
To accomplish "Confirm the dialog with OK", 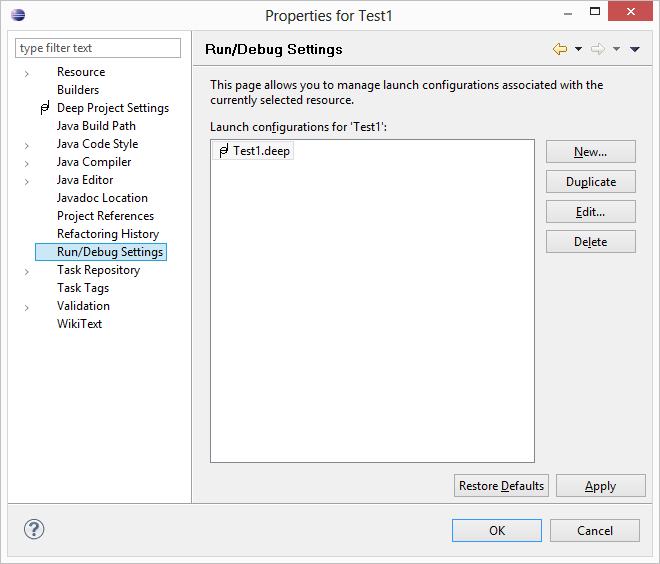I will point(496,531).
